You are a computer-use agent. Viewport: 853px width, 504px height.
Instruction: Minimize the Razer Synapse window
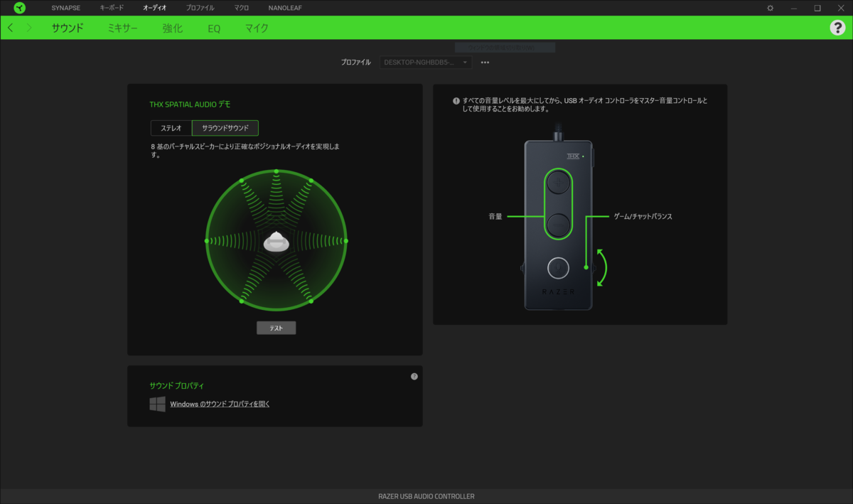tap(795, 8)
